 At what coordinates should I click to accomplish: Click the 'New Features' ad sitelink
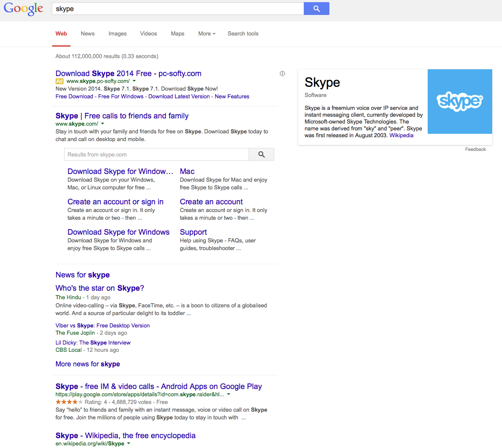(x=232, y=96)
